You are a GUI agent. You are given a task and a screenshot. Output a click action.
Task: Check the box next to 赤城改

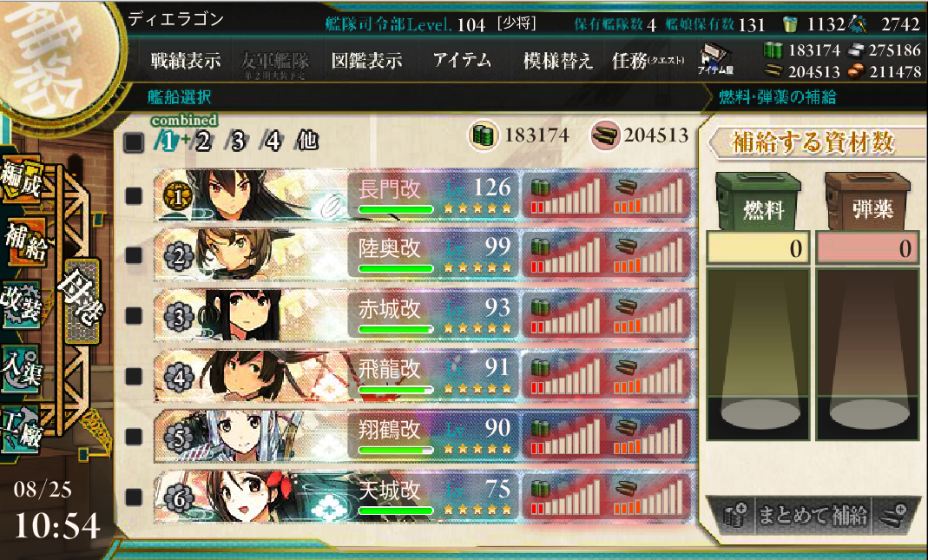(134, 315)
